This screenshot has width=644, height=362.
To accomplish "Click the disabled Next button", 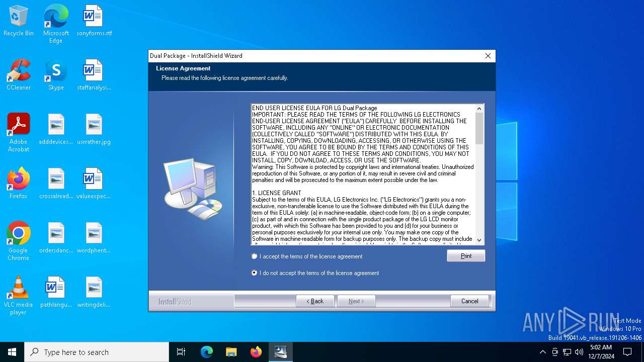I will [356, 301].
